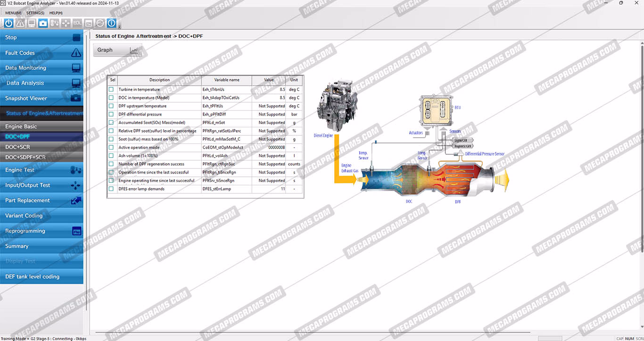Screen dimensions: 644x341
Task: Click the camera snapshot toolbar icon
Action: 43,23
